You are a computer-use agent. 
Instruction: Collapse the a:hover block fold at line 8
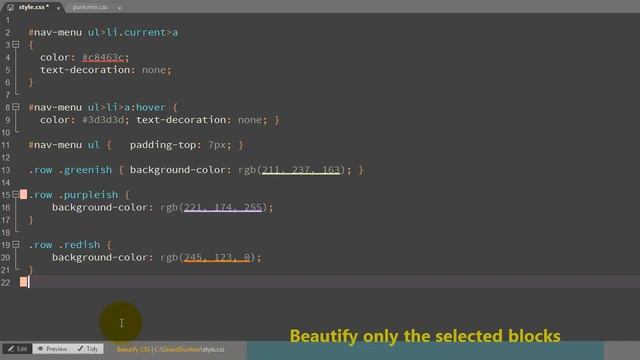16,107
